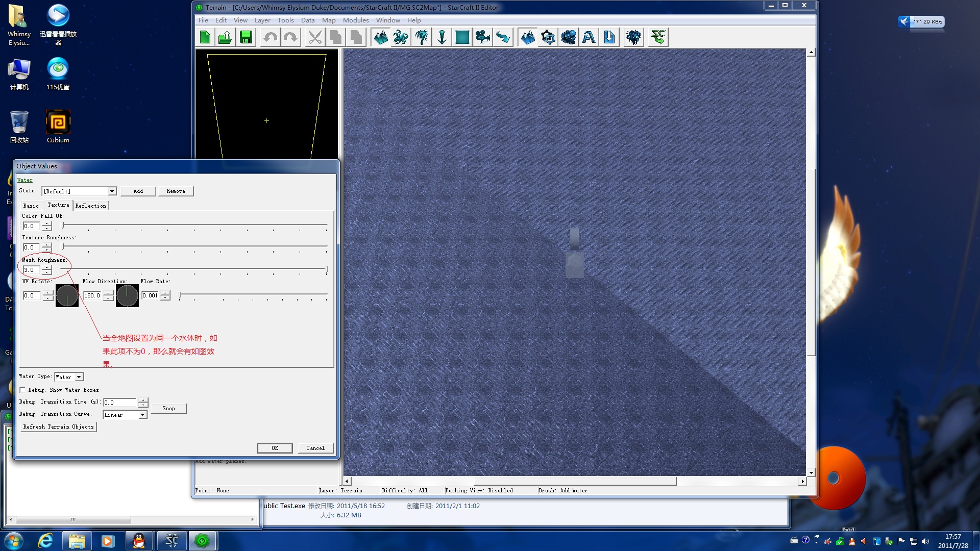The width and height of the screenshot is (980, 551).
Task: Click the QQ penguin taskbar icon
Action: pyautogui.click(x=139, y=541)
